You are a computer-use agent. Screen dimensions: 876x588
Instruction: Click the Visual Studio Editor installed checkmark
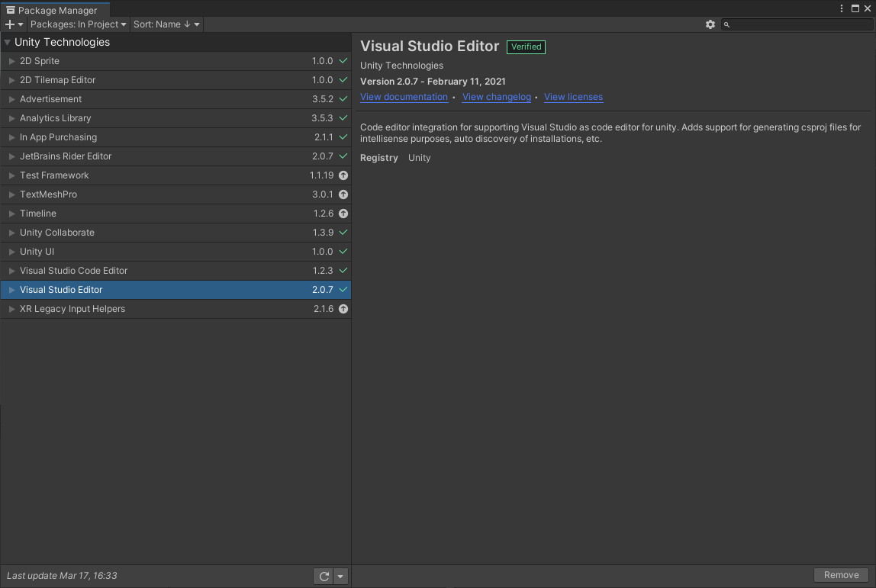[343, 290]
